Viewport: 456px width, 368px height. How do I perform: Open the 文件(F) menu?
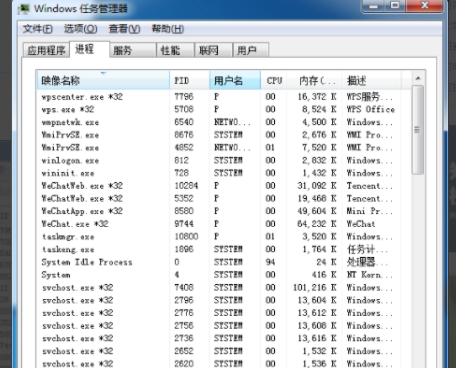tap(37, 29)
